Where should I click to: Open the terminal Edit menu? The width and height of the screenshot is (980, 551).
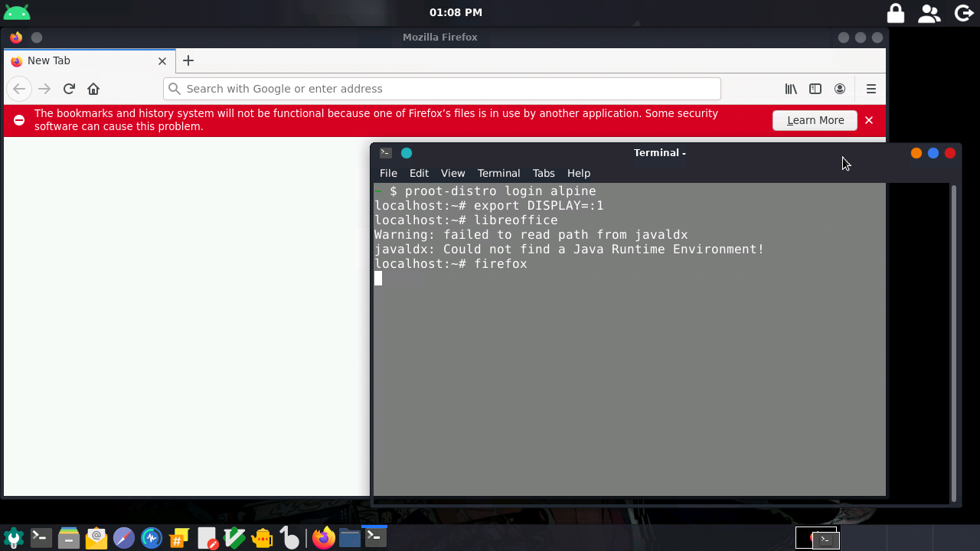[419, 173]
